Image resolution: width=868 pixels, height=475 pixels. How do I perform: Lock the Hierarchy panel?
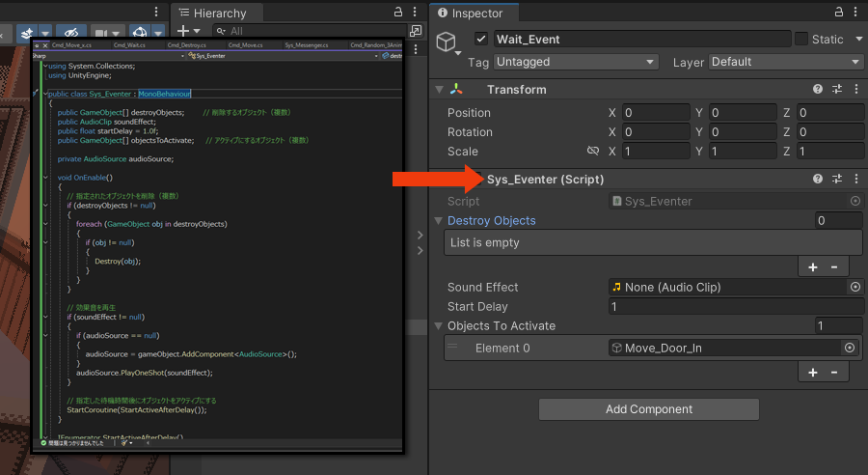pyautogui.click(x=398, y=13)
